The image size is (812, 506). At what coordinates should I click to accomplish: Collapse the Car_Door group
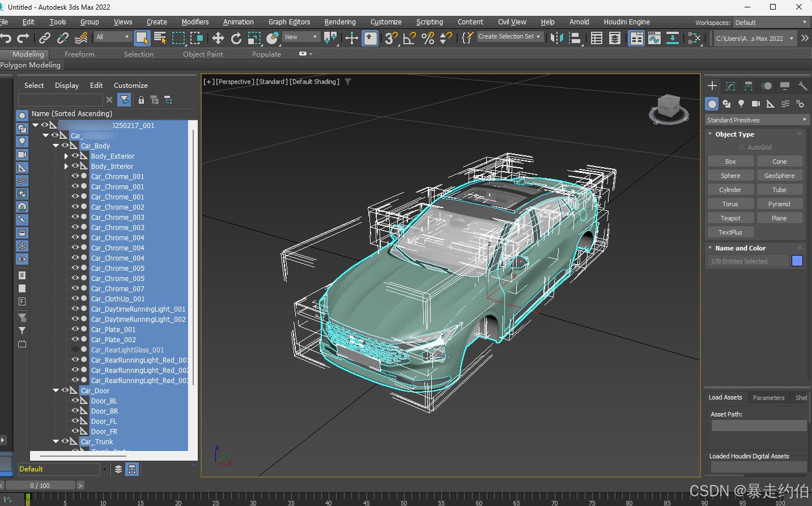tap(56, 390)
